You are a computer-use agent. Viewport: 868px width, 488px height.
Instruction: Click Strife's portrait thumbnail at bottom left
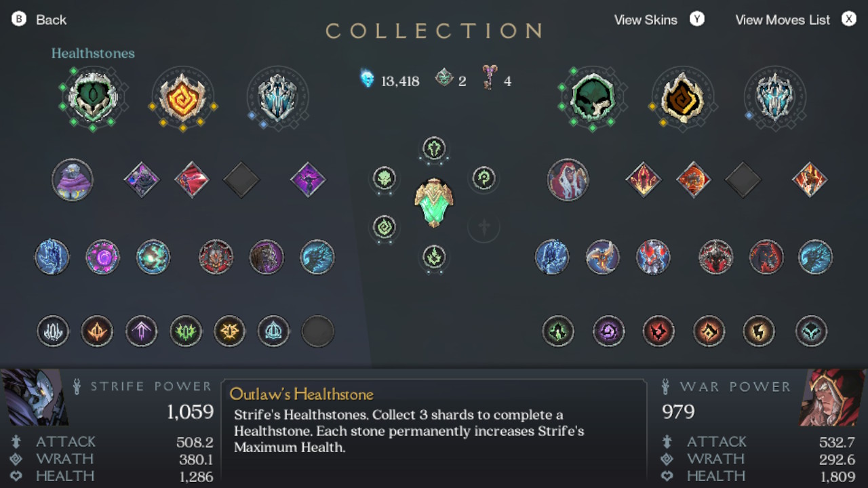point(35,397)
